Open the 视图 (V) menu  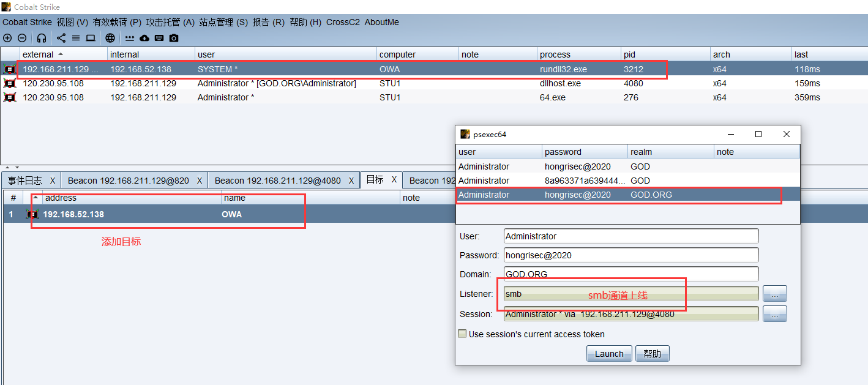pyautogui.click(x=72, y=22)
